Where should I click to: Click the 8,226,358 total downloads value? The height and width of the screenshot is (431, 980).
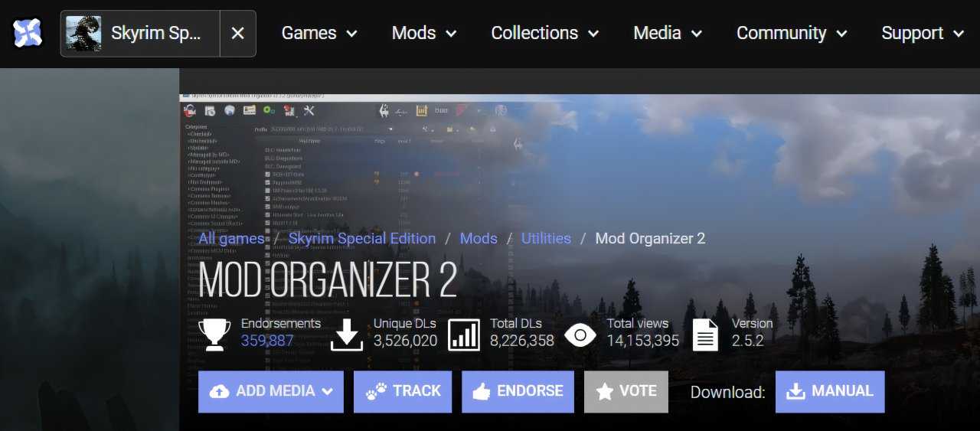[x=522, y=341]
